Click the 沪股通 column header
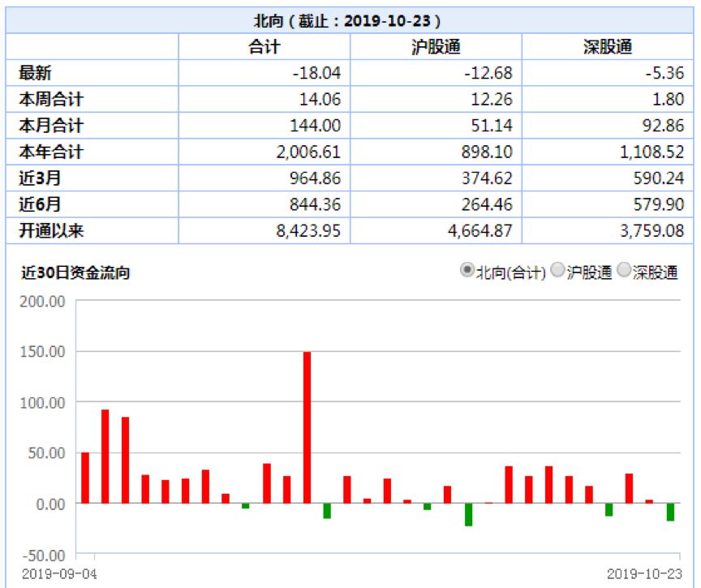This screenshot has height=588, width=701. (x=436, y=47)
